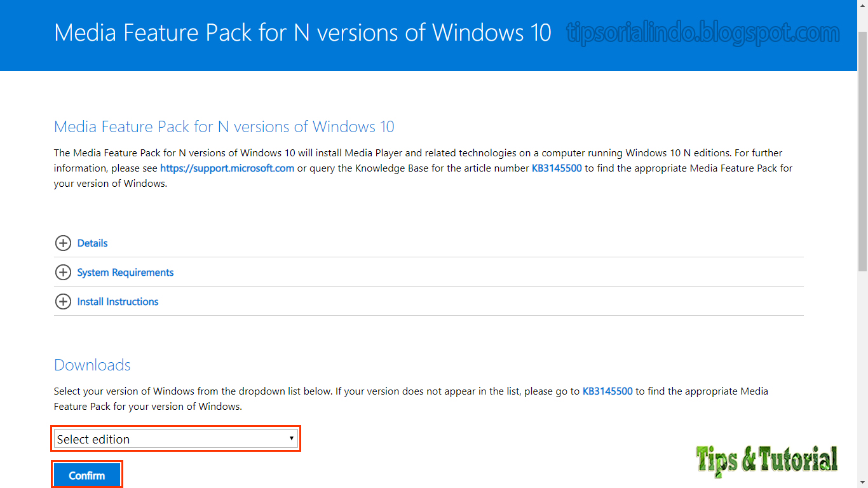Viewport: 868px width, 488px height.
Task: Expand the System Requirements text label
Action: (x=125, y=273)
